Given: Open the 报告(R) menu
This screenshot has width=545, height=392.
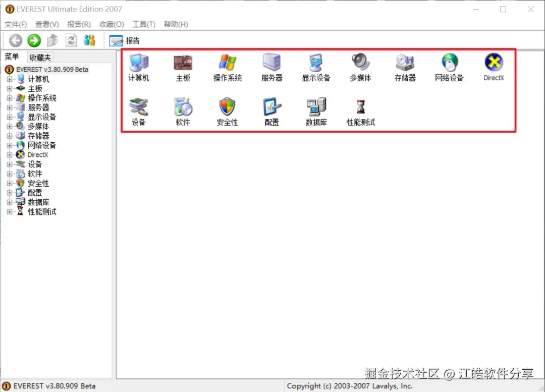Looking at the screenshot, I should click(x=79, y=24).
